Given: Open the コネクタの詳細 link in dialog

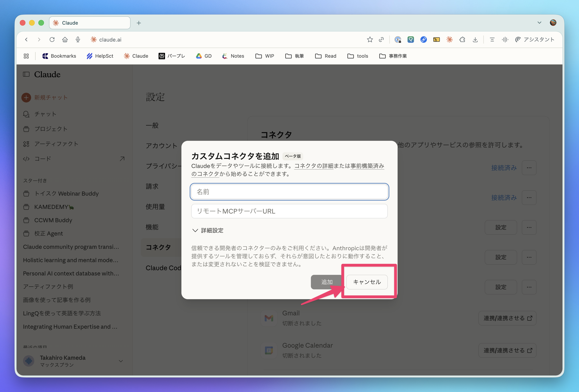Looking at the screenshot, I should pos(314,166).
